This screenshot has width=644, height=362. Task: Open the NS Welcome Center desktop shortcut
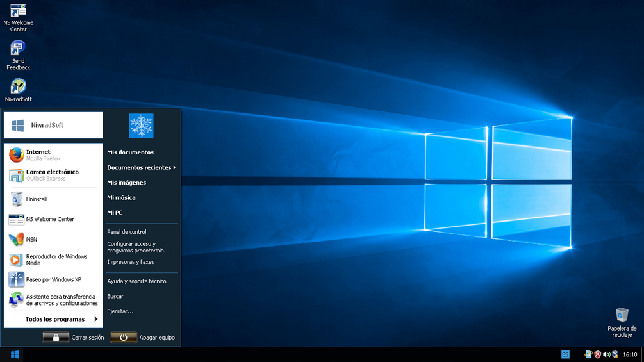[x=18, y=17]
